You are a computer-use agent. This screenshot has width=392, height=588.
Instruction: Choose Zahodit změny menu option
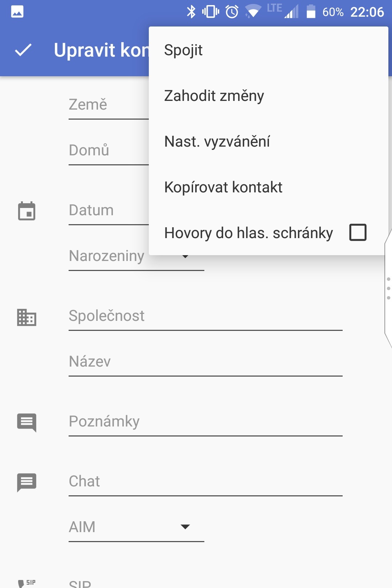214,96
